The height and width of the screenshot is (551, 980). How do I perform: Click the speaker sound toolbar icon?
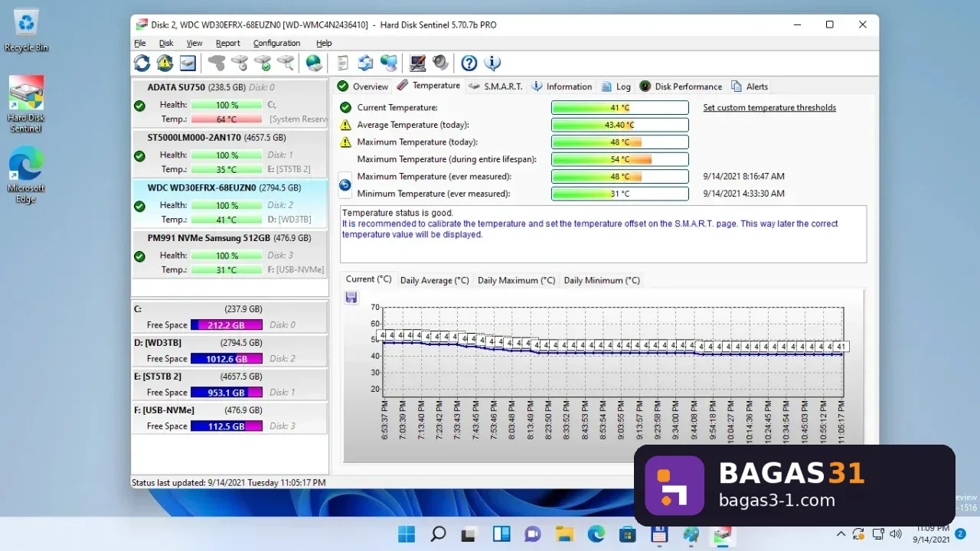pyautogui.click(x=440, y=63)
